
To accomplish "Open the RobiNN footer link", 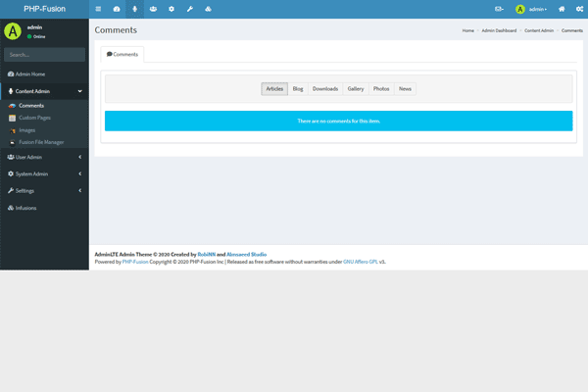I will (x=206, y=255).
